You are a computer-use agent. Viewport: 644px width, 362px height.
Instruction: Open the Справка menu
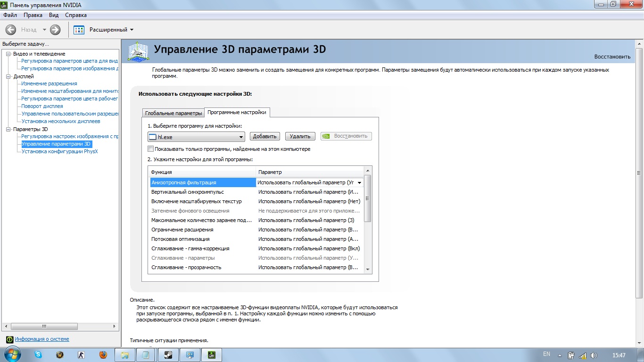[76, 15]
